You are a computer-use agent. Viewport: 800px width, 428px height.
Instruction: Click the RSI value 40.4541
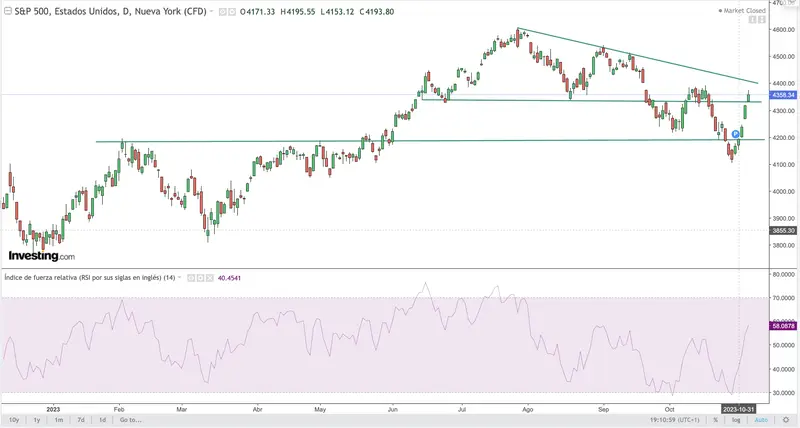click(229, 278)
